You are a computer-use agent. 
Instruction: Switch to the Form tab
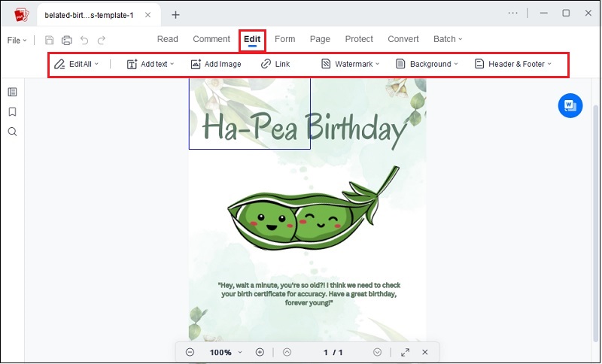point(285,39)
